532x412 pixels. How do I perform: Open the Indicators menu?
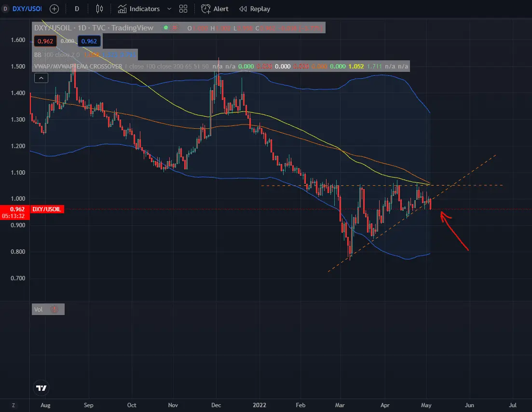139,9
